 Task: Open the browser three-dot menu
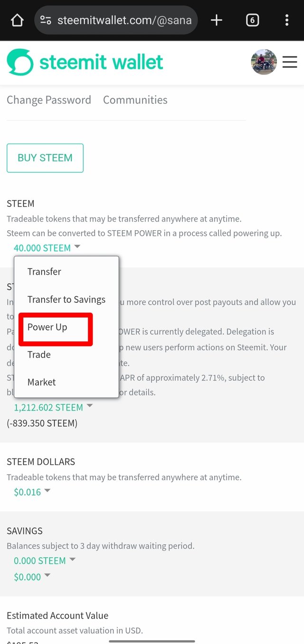pyautogui.click(x=286, y=20)
